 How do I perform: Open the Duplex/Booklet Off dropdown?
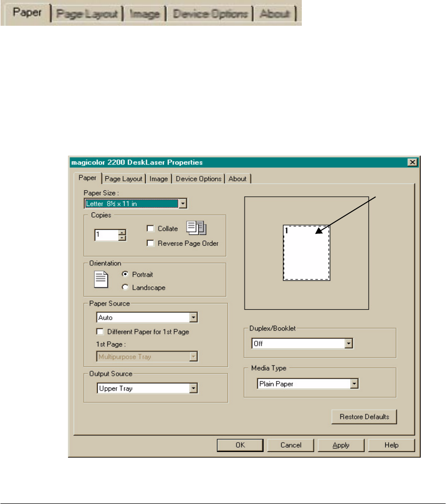(302, 343)
